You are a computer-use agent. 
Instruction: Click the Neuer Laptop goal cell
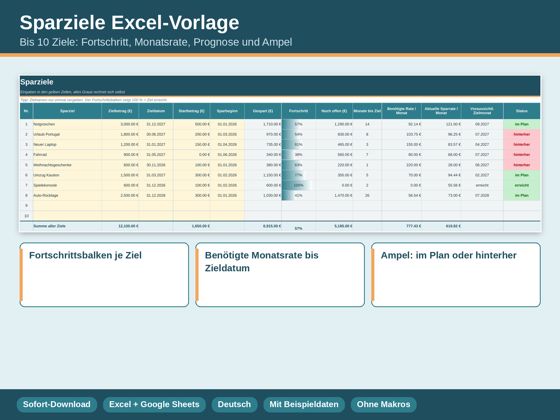[67, 145]
